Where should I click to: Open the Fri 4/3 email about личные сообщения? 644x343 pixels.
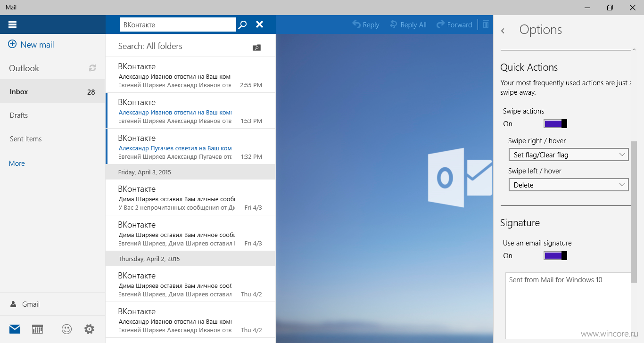pyautogui.click(x=190, y=197)
